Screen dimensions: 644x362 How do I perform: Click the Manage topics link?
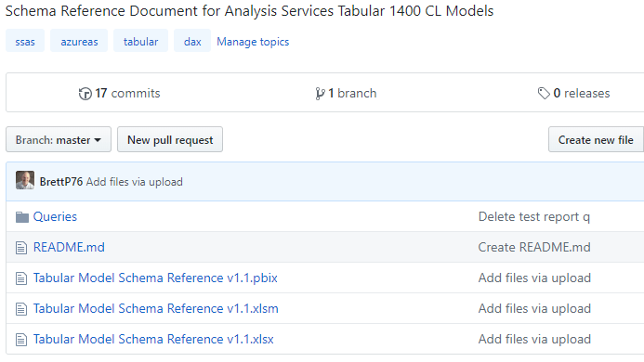[x=253, y=42]
